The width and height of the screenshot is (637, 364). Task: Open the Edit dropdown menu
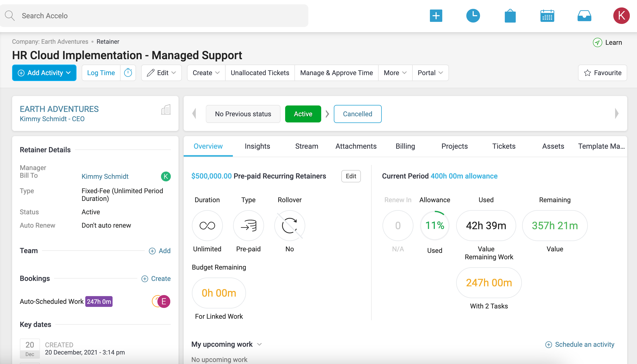tap(162, 73)
